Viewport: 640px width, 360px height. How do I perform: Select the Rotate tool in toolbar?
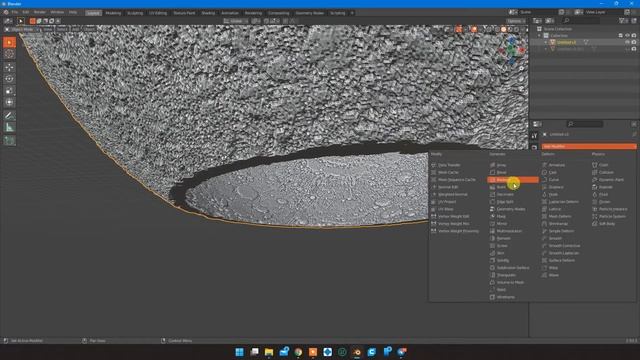click(9, 79)
